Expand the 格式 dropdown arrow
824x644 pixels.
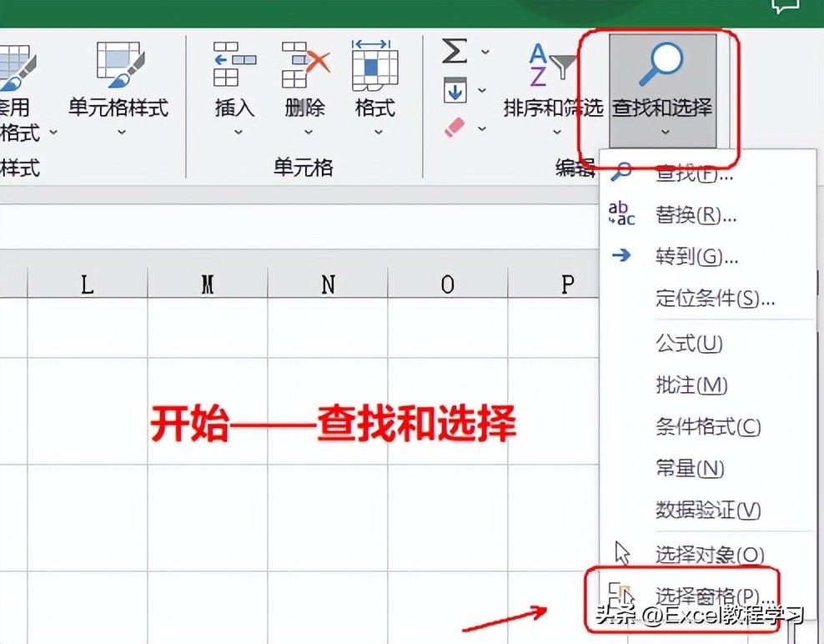[379, 132]
